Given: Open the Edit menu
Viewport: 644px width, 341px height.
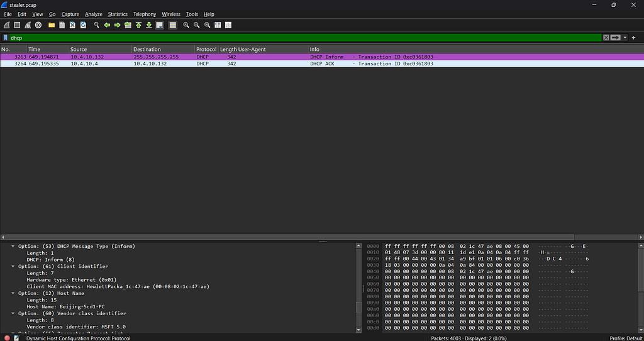Looking at the screenshot, I should point(22,14).
